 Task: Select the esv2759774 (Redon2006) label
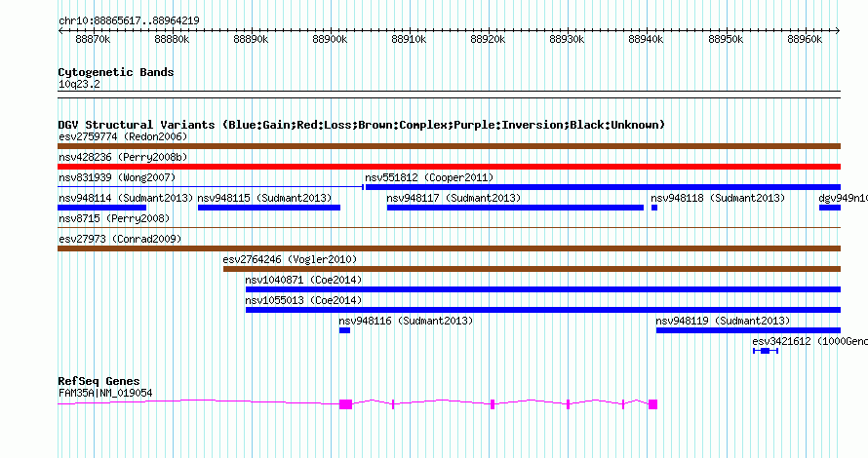point(123,136)
